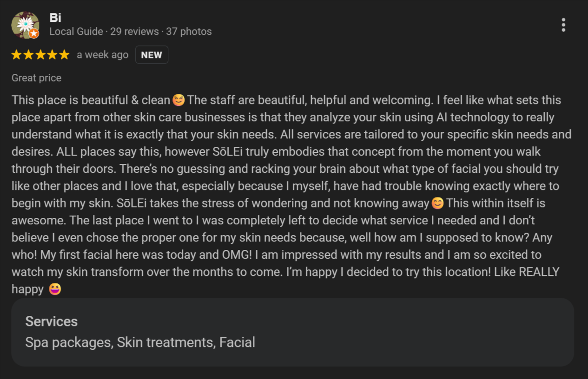Click the "Spa packages, Skin treatments, Facial" line
588x379 pixels.
tap(140, 342)
